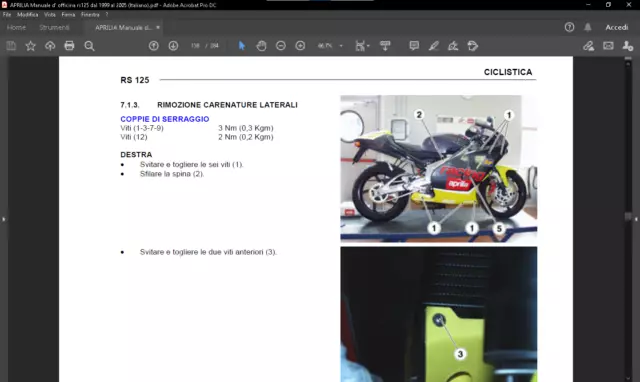Click 'Svitare e togliere le sei viti (1).'

(191, 164)
